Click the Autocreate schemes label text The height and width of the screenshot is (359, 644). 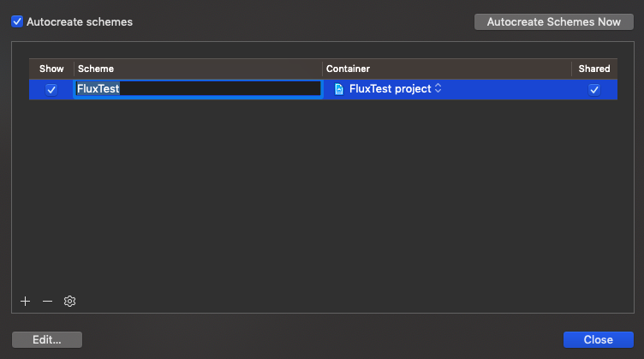(80, 21)
